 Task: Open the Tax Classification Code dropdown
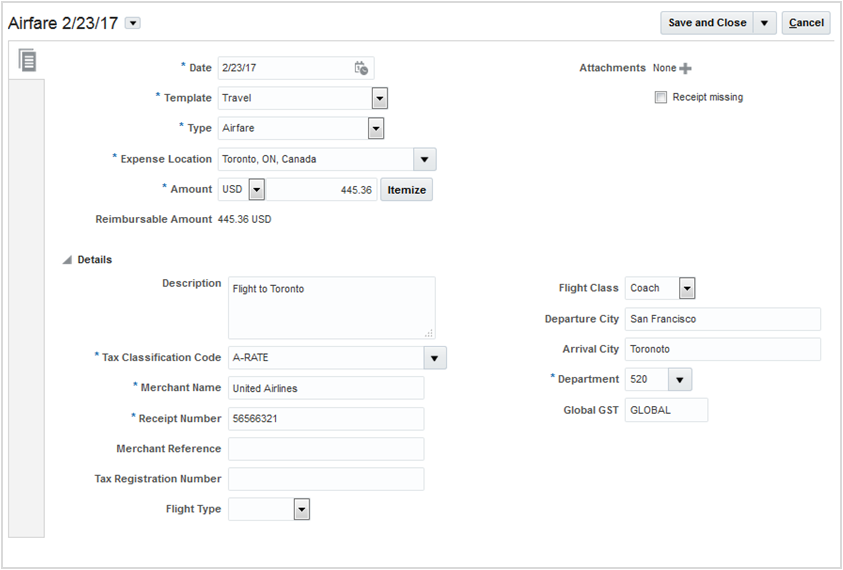pos(435,358)
